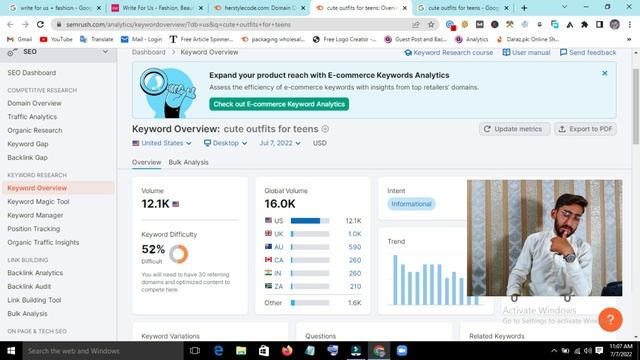
Task: Open Keyword Gap in sidebar
Action: pos(28,144)
